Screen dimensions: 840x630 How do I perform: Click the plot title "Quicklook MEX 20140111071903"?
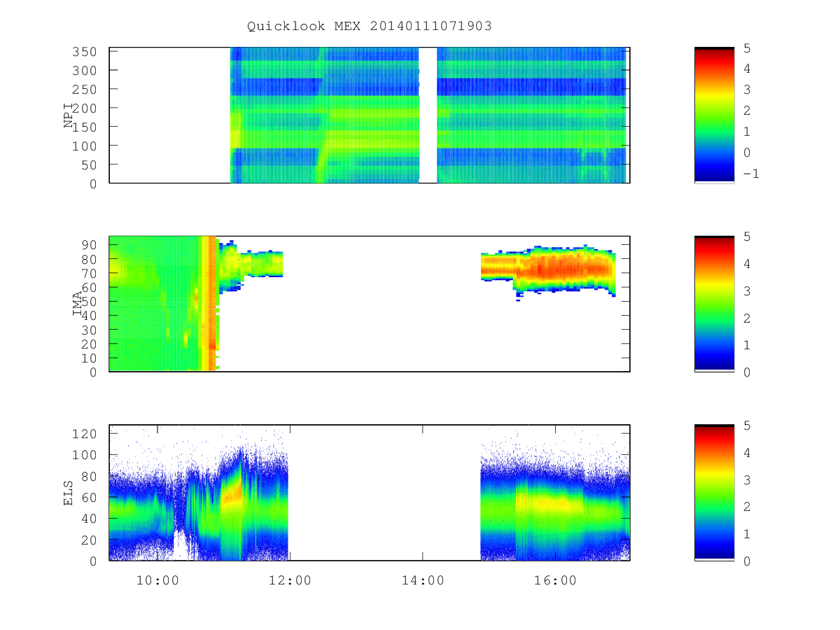pyautogui.click(x=370, y=27)
